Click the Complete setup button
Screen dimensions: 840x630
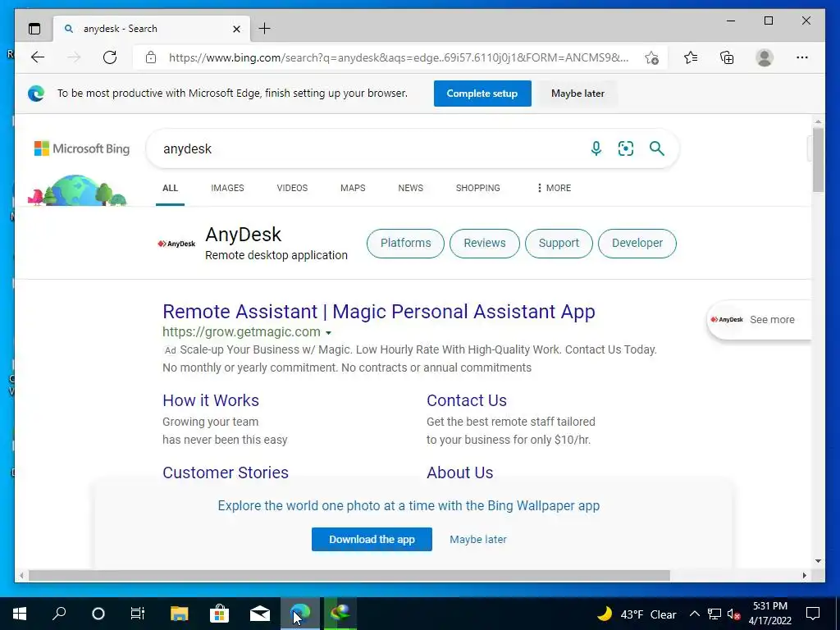coord(482,94)
